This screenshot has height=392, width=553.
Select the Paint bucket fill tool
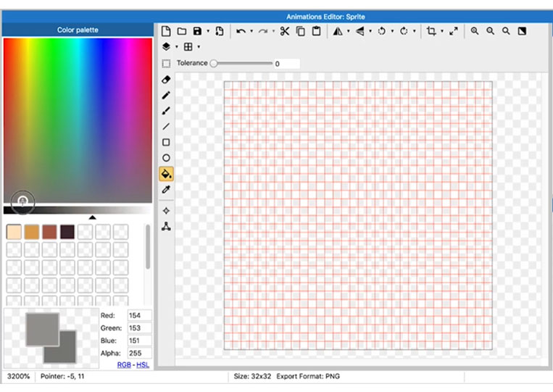(x=166, y=174)
